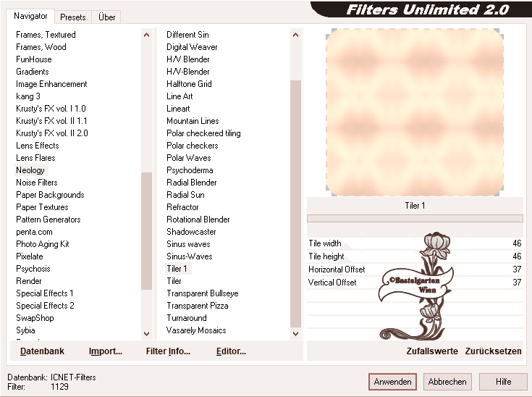
Task: Click the category list scrollbar thumb
Action: coord(146,231)
